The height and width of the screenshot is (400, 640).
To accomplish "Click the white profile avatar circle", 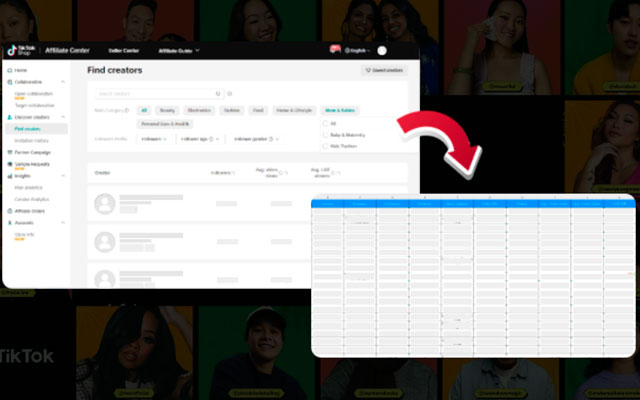I will 382,51.
